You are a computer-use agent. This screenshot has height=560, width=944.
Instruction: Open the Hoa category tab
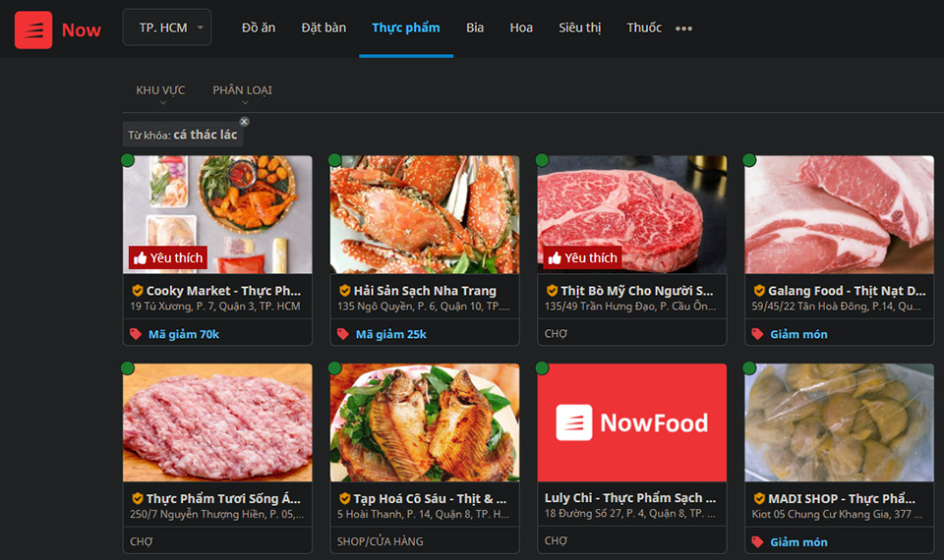tap(521, 28)
